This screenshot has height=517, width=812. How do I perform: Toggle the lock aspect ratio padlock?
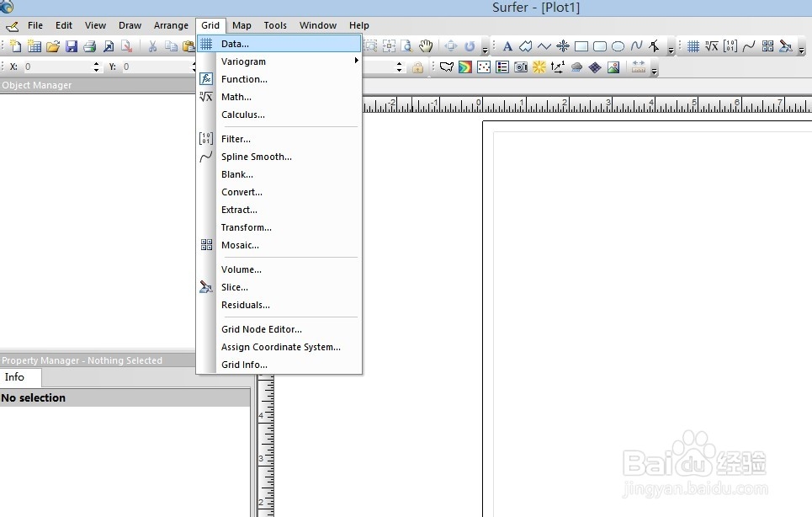417,67
